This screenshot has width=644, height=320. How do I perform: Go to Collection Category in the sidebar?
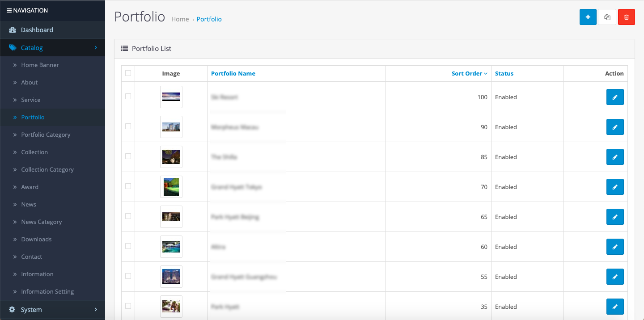(x=47, y=169)
